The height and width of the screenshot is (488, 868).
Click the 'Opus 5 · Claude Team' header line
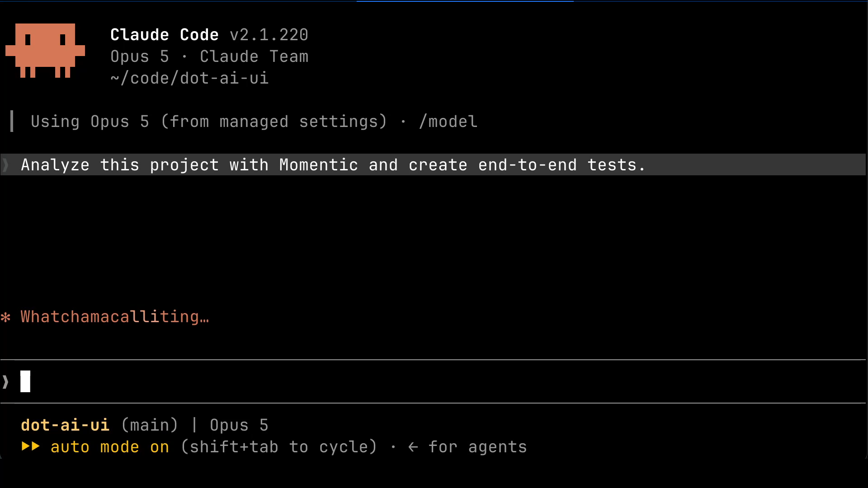coord(209,56)
